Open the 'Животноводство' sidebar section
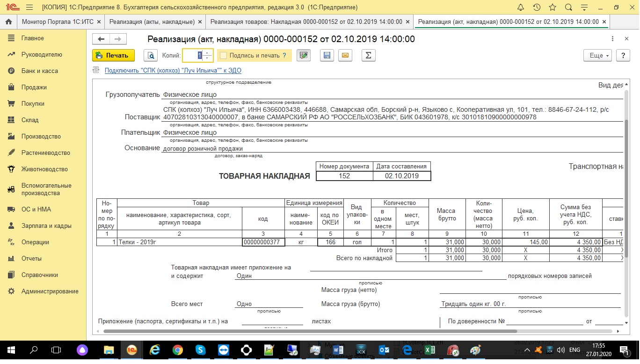Screen dimensions: 640x364 44,169
